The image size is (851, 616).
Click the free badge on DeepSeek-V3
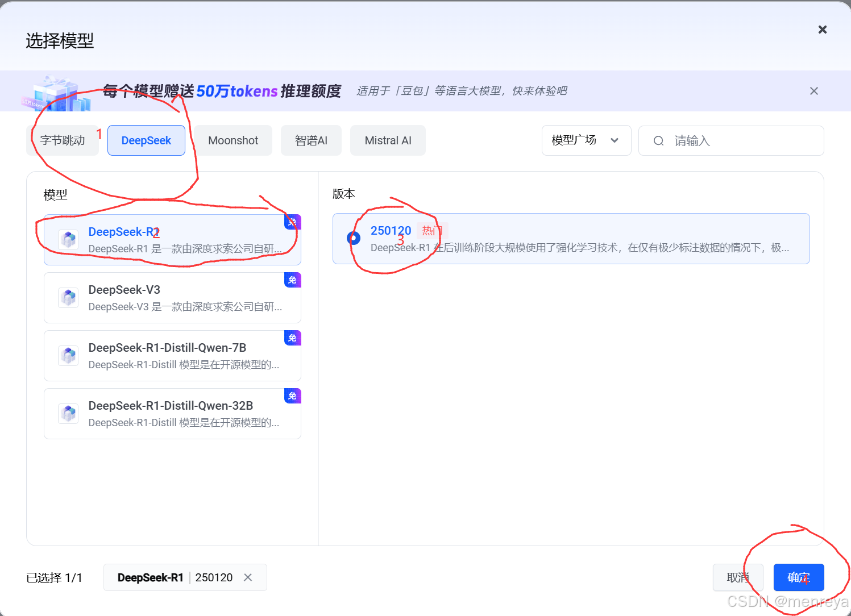tap(292, 280)
